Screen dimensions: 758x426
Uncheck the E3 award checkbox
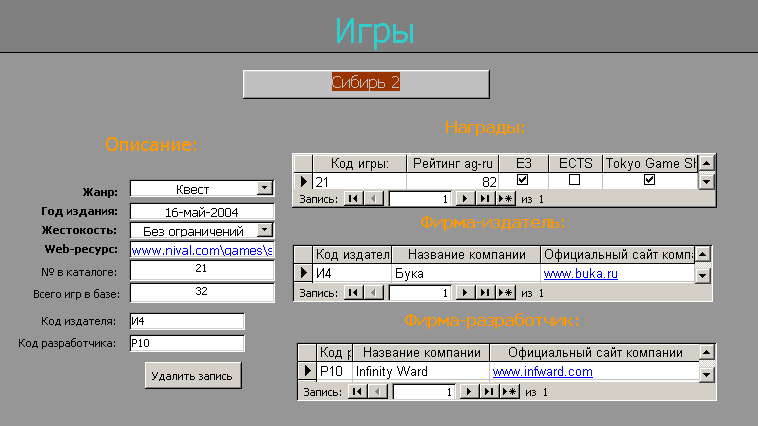click(522, 179)
